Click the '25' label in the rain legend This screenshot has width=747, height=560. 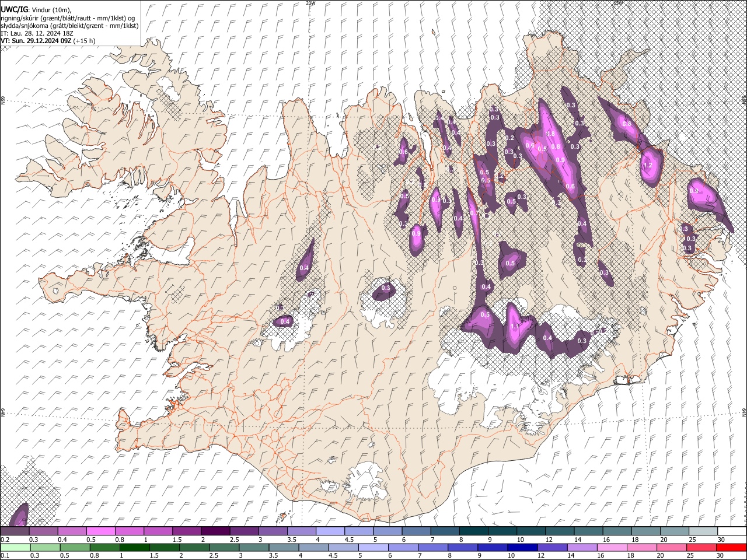click(x=691, y=555)
